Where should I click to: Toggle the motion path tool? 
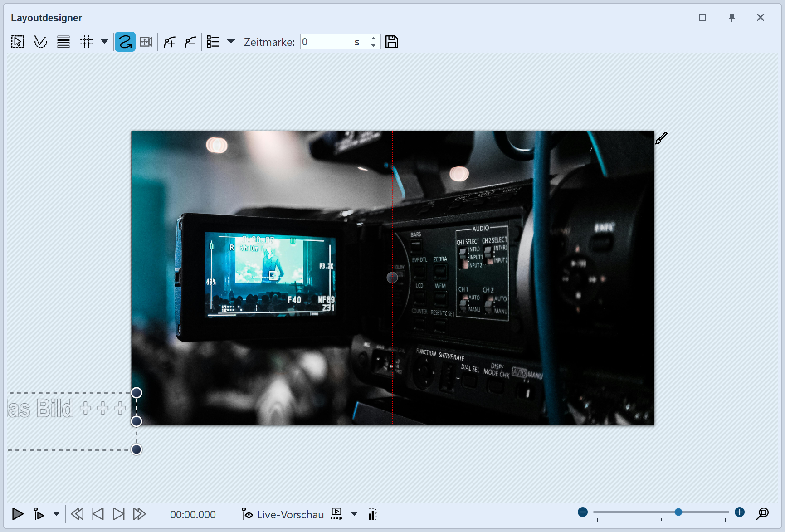[x=125, y=42]
